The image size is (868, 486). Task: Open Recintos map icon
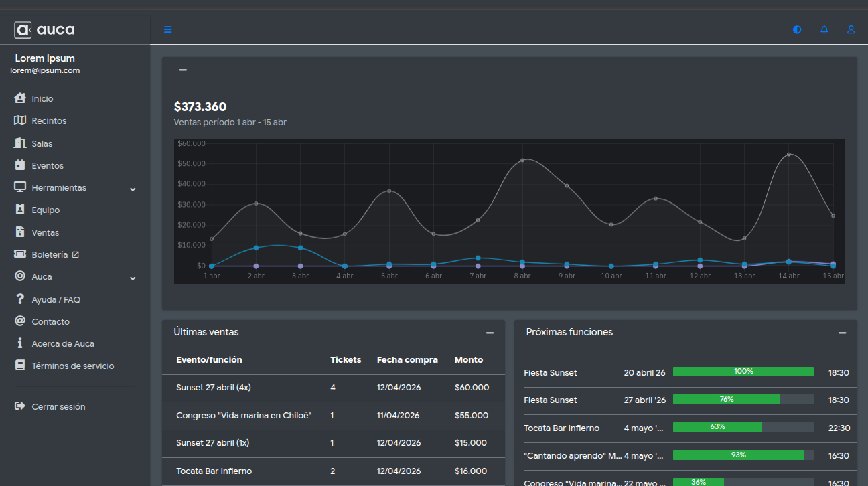[x=20, y=120]
